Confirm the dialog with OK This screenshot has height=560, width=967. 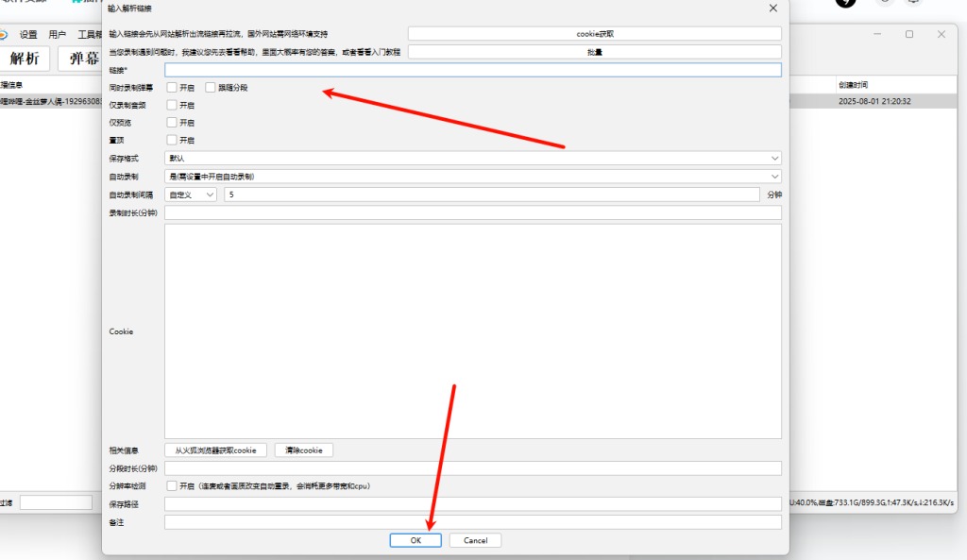coord(416,540)
